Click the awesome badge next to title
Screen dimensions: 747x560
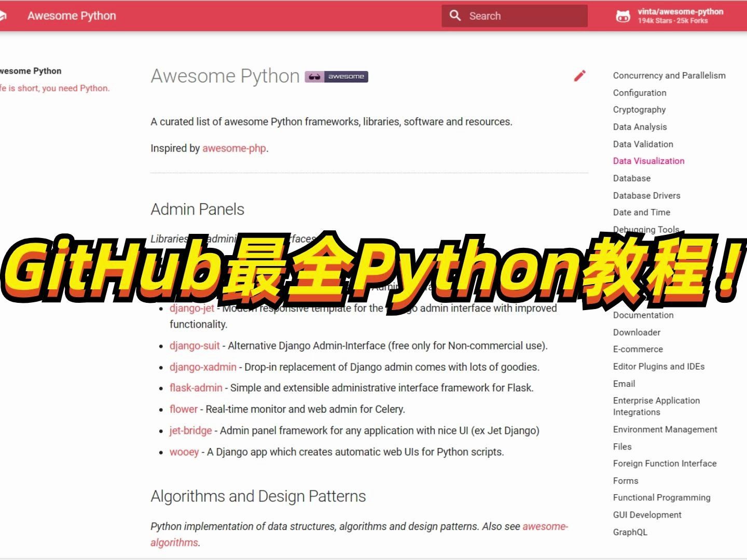coord(336,77)
